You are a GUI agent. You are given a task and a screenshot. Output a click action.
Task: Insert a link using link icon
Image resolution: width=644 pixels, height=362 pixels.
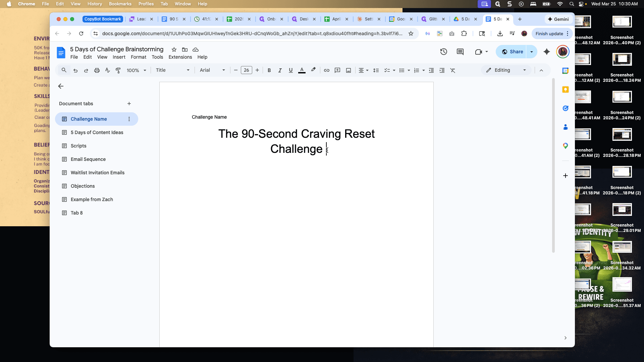(326, 70)
